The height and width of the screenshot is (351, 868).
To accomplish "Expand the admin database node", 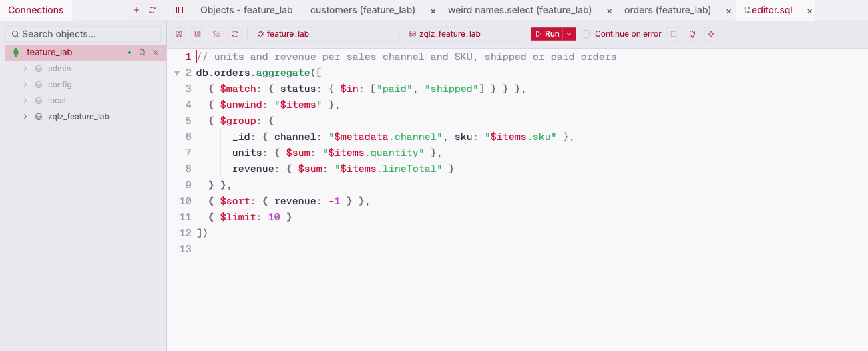I will coord(25,69).
